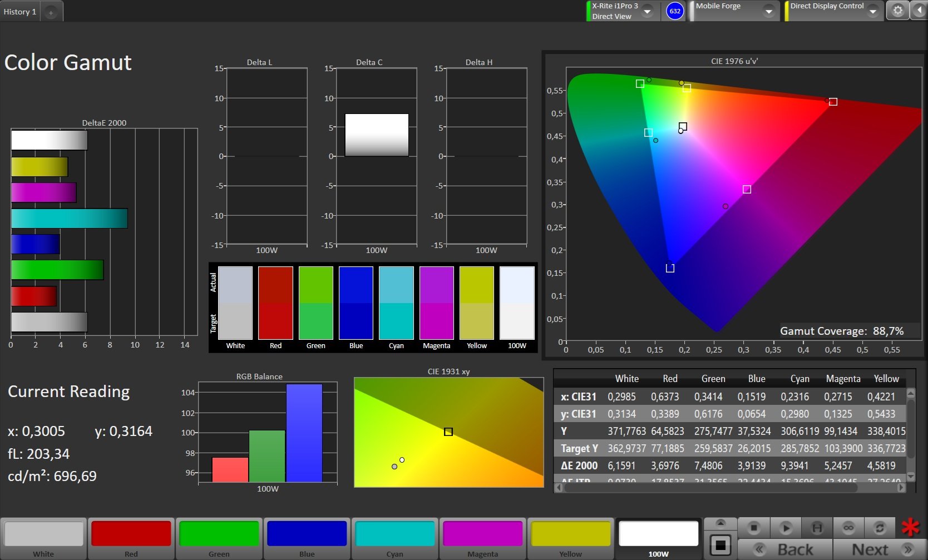Go to the Next workflow page
The height and width of the screenshot is (560, 928).
(879, 549)
